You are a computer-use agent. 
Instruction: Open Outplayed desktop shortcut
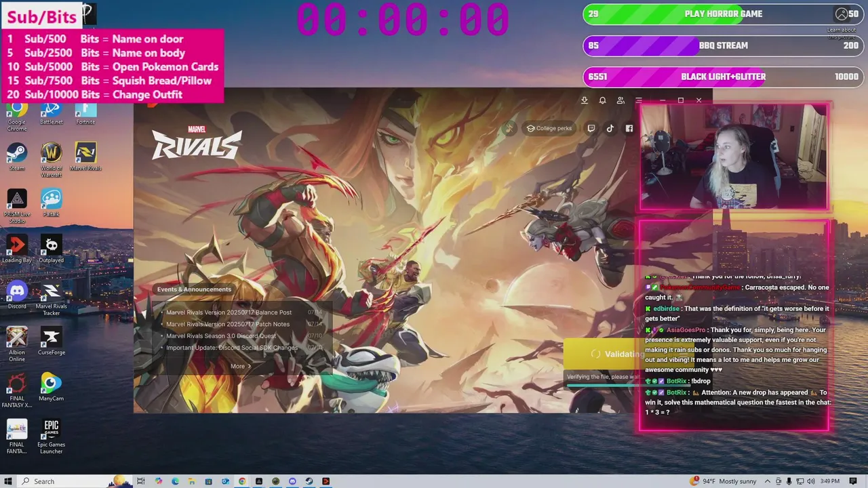[52, 249]
